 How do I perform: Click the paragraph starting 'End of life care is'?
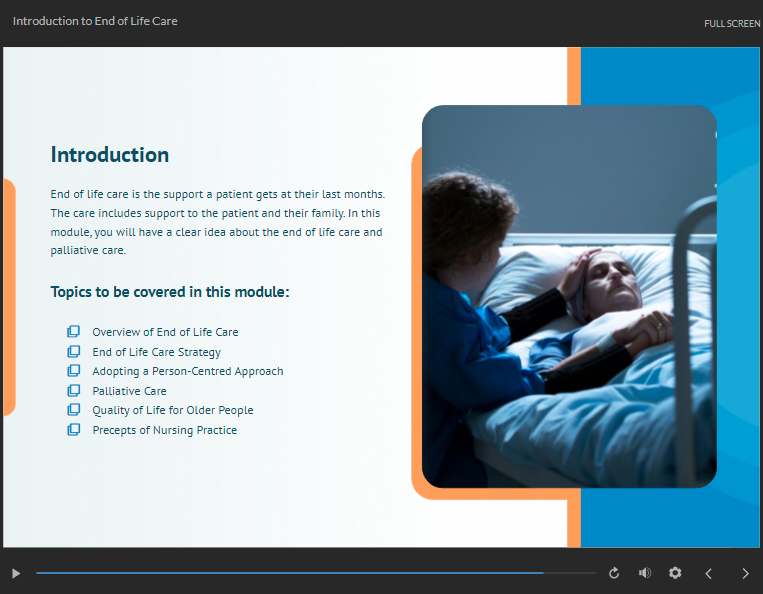pyautogui.click(x=218, y=222)
